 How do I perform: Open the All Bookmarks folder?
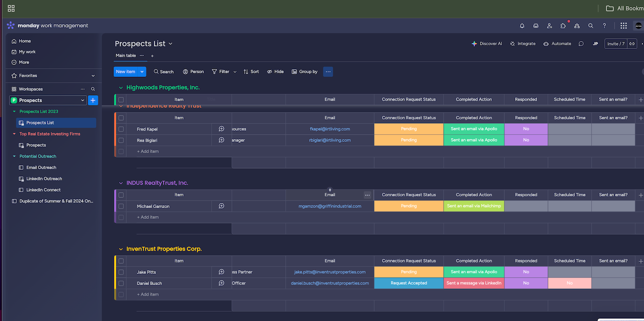624,8
